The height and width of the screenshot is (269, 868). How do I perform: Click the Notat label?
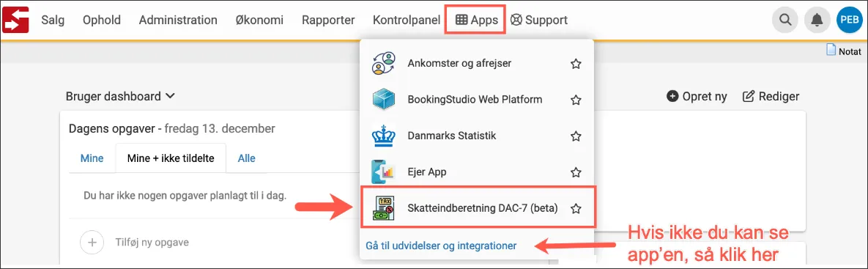tap(850, 51)
